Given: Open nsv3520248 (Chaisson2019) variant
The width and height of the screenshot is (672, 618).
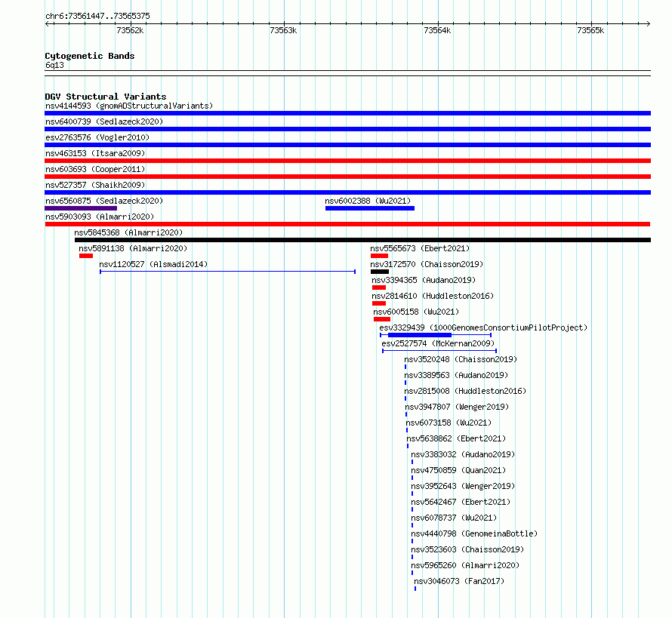Looking at the screenshot, I should point(461,359).
